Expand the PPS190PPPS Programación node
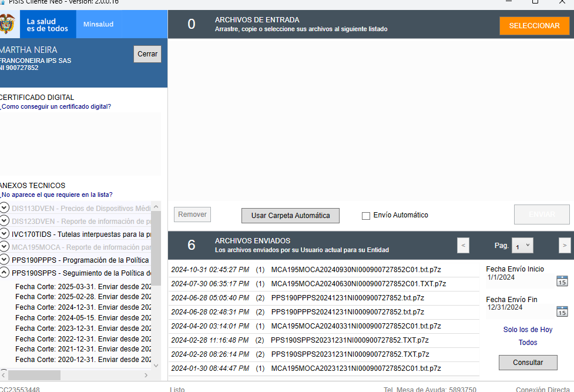The image size is (574, 392). [5, 260]
